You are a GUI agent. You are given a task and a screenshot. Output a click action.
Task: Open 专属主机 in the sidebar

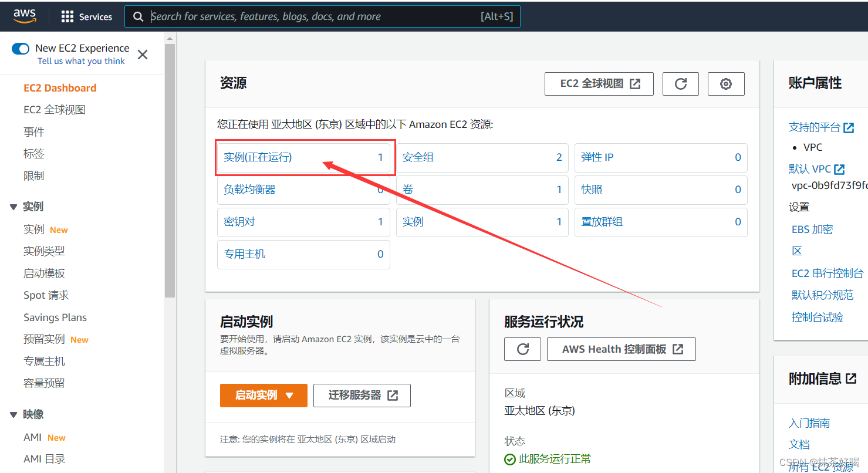[x=44, y=361]
